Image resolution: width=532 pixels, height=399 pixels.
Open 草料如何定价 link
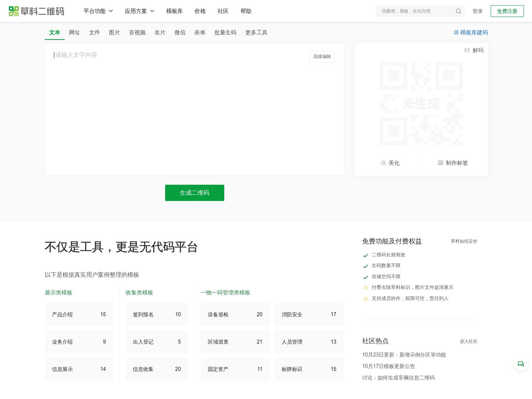point(464,241)
